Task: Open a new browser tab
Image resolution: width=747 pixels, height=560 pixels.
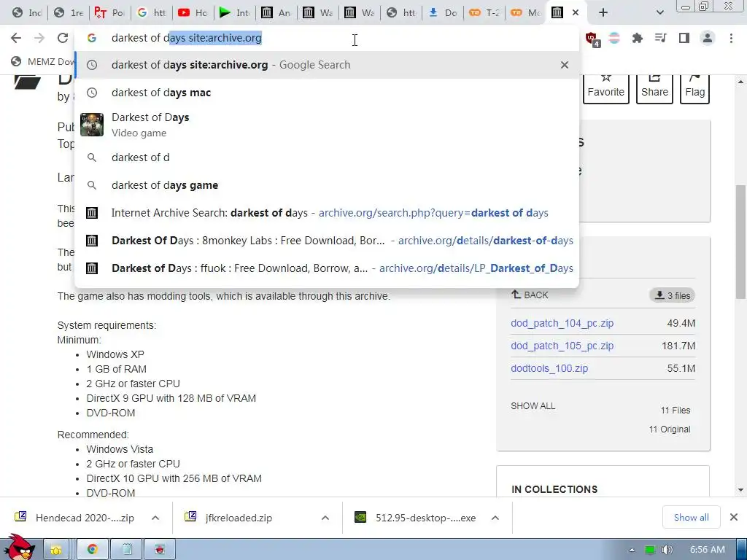Action: [x=603, y=13]
